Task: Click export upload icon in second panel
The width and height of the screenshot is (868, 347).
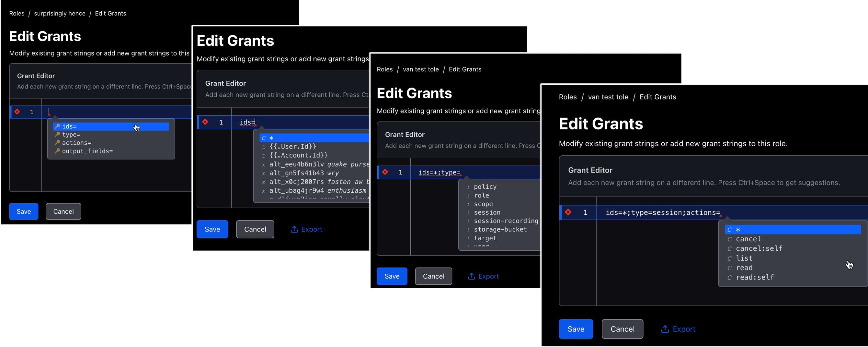Action: point(294,229)
